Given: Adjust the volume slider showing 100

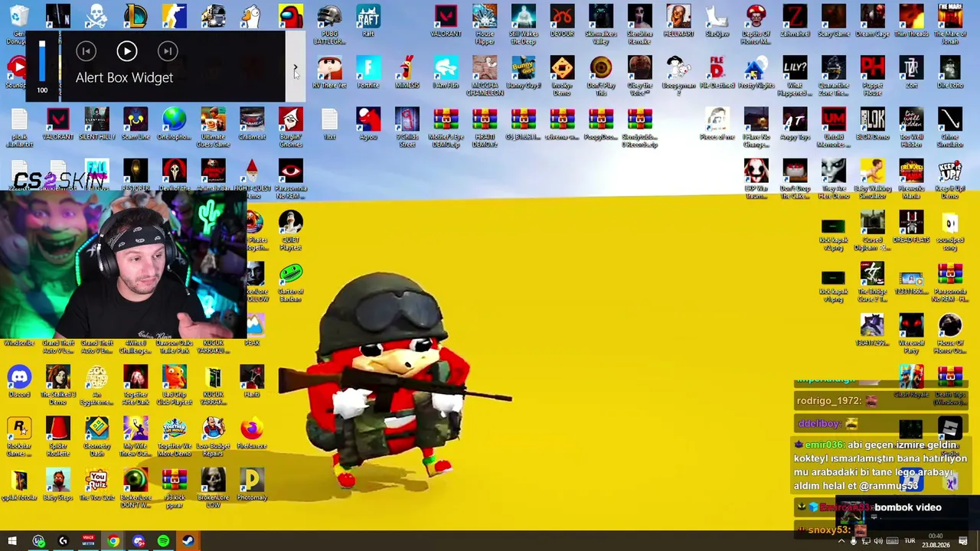Looking at the screenshot, I should click(x=42, y=60).
